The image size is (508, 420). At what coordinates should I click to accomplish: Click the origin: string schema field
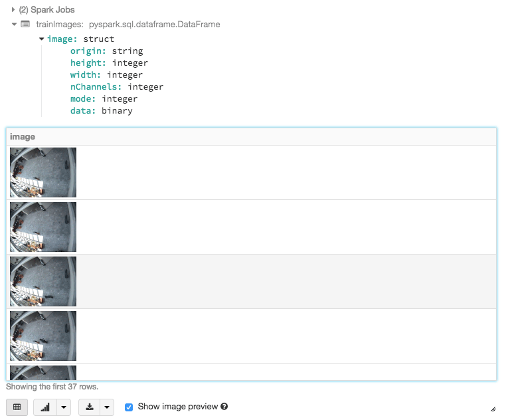tap(106, 51)
